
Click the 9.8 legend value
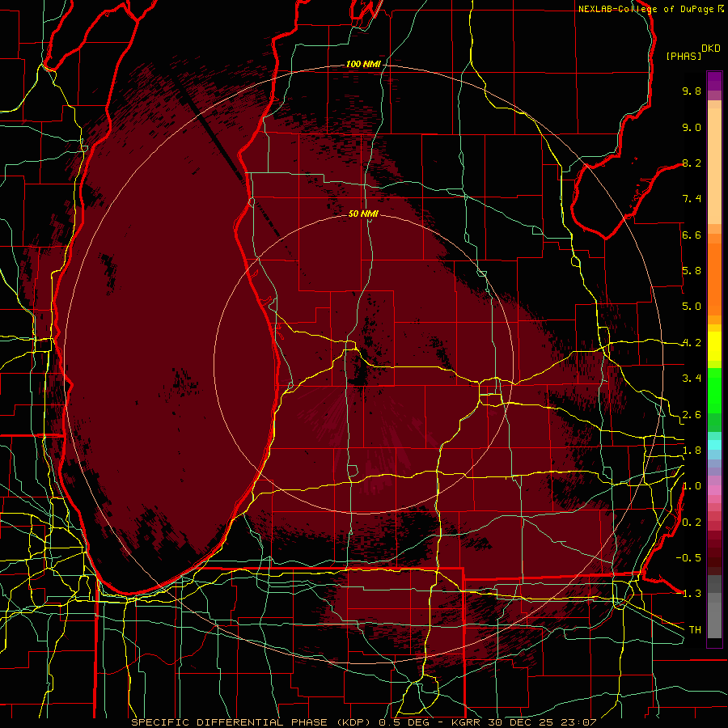(692, 91)
